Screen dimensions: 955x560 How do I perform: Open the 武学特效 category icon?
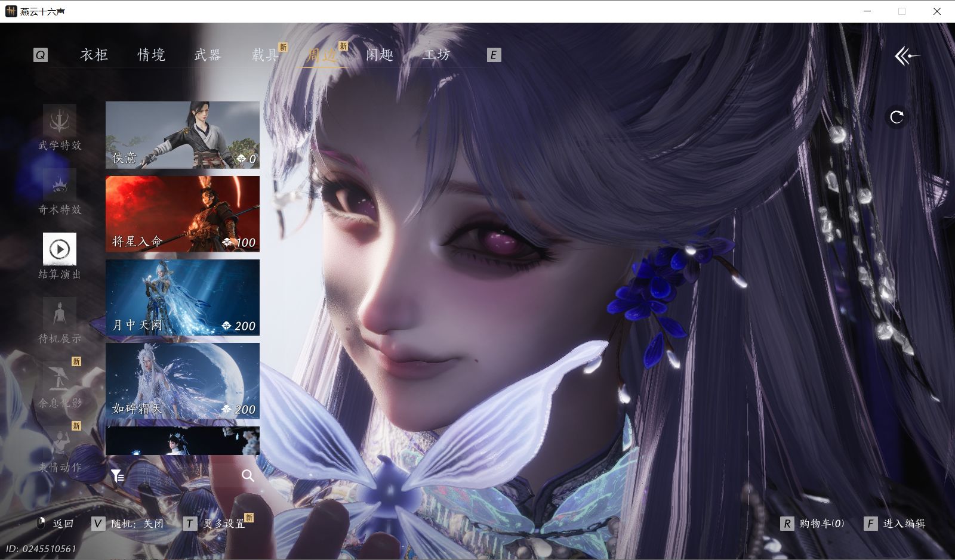coord(60,120)
